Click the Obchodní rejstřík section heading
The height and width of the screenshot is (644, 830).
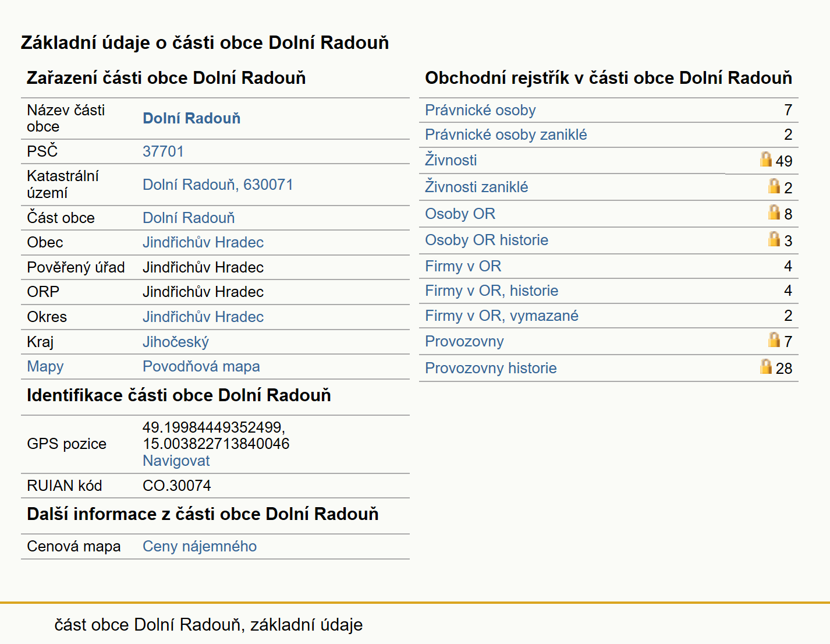click(609, 78)
